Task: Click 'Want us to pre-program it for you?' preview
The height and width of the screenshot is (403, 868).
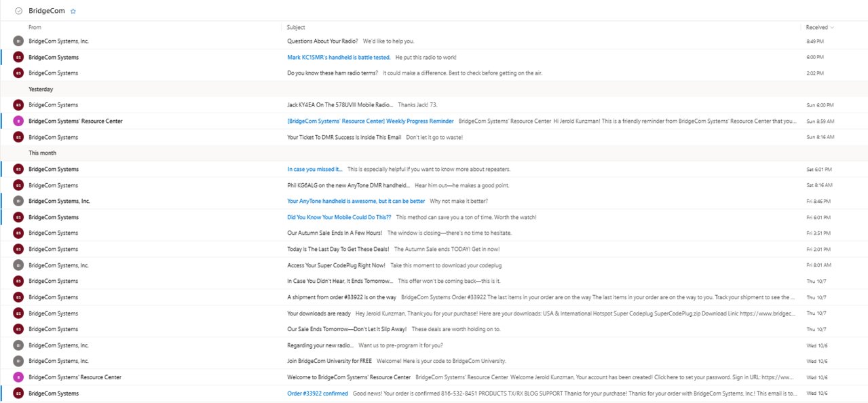Action: point(401,345)
